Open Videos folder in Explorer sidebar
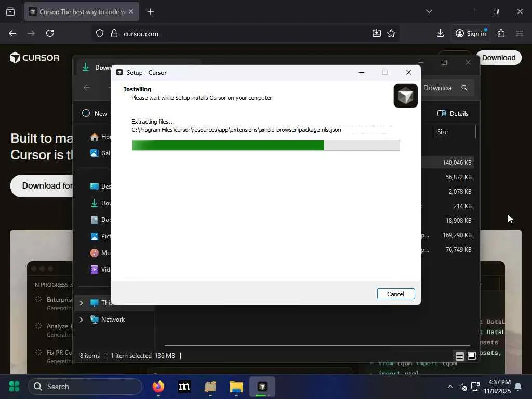532x399 pixels. [x=100, y=270]
